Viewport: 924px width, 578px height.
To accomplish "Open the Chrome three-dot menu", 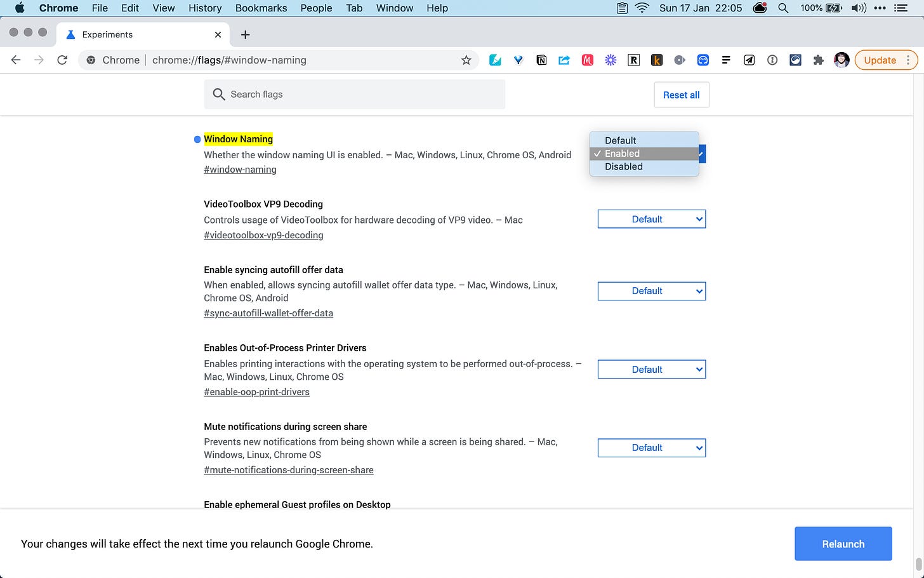I will (x=908, y=60).
